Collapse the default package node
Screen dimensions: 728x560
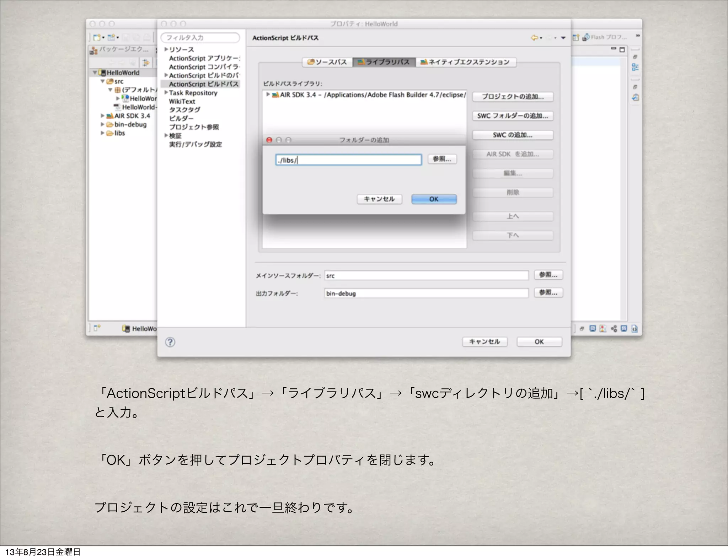[110, 90]
